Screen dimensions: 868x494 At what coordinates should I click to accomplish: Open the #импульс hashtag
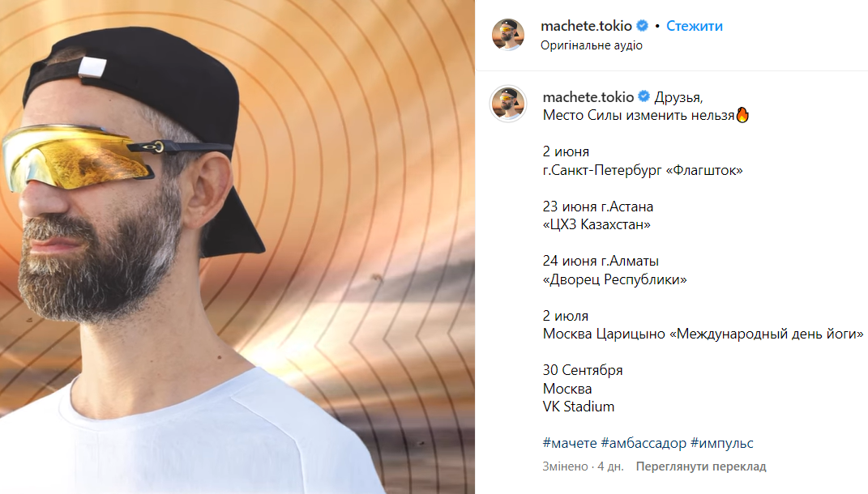[x=722, y=443]
